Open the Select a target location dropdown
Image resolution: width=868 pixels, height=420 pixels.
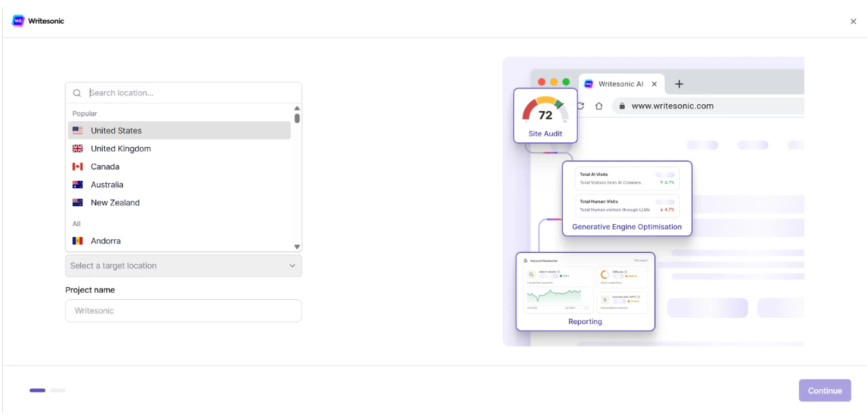click(184, 266)
